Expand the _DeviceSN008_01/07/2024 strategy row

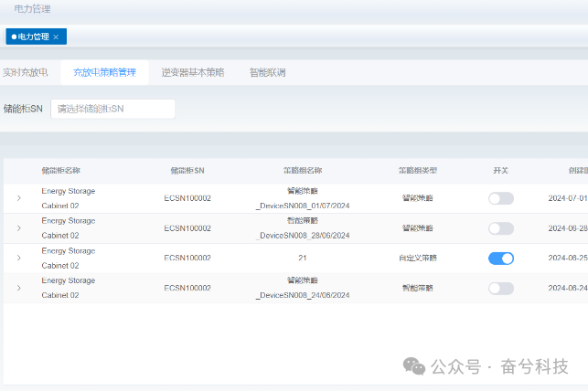[x=18, y=198]
